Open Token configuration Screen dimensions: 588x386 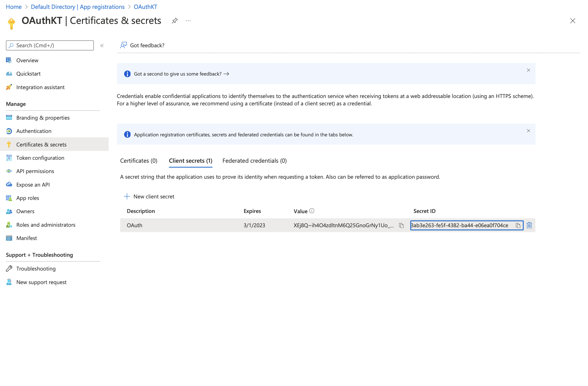40,158
